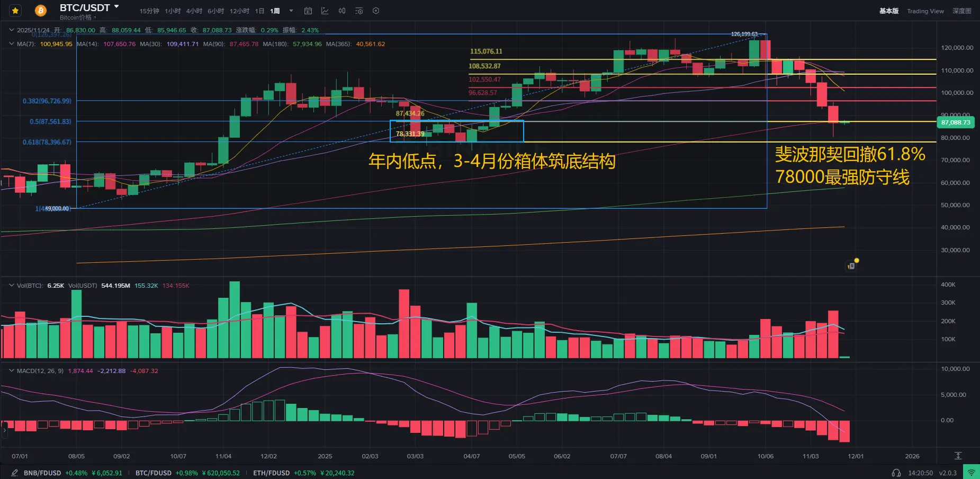Click the Vol(USDT) value 544.195M
This screenshot has width=980, height=479.
pyautogui.click(x=115, y=286)
